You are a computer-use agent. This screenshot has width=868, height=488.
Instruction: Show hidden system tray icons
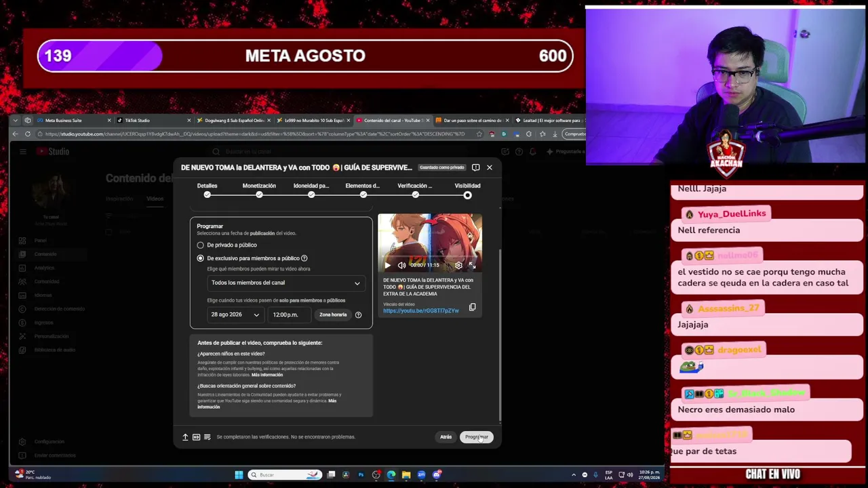click(x=574, y=474)
